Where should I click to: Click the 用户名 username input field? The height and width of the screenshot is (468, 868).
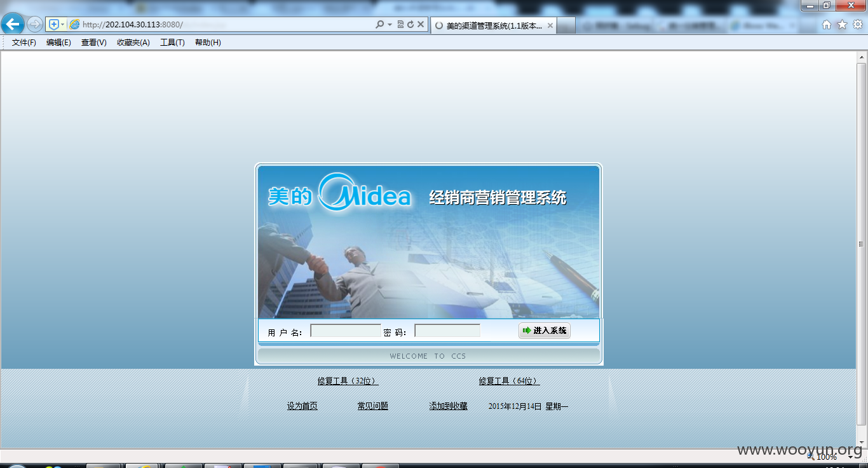346,331
